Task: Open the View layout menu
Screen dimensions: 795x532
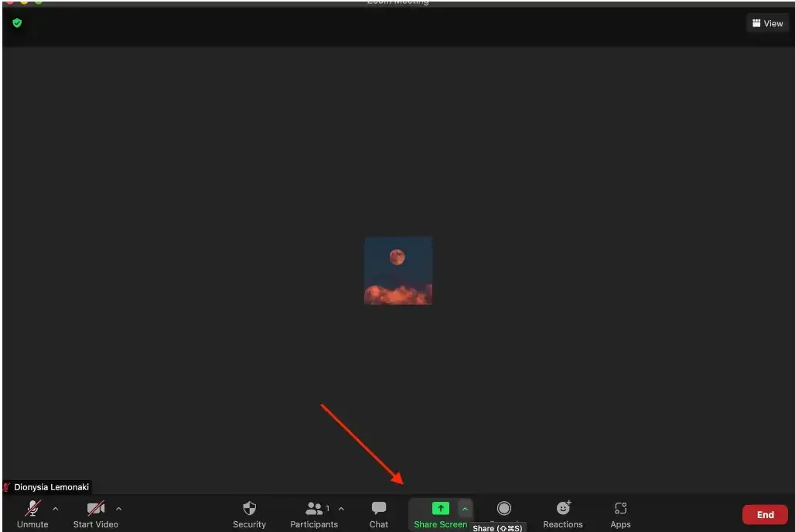Action: [767, 23]
